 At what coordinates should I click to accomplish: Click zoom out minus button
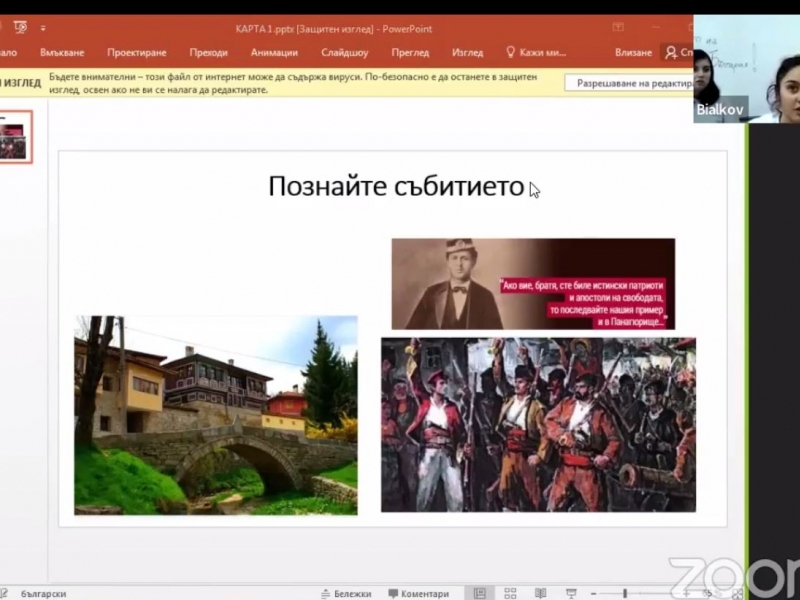[x=593, y=594]
